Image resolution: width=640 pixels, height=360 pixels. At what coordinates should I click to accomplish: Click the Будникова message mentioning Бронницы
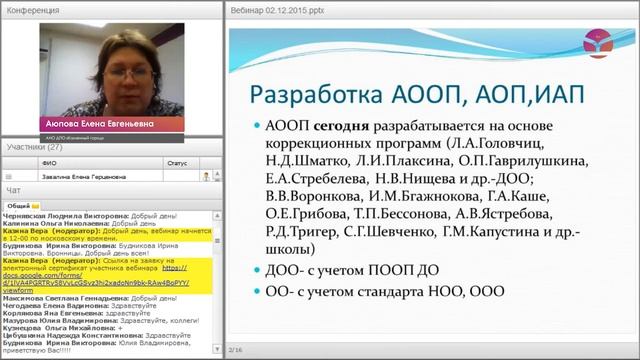coord(91,249)
